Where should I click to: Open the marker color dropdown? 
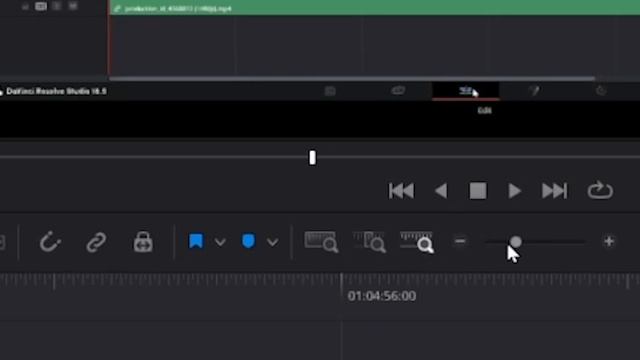(273, 242)
